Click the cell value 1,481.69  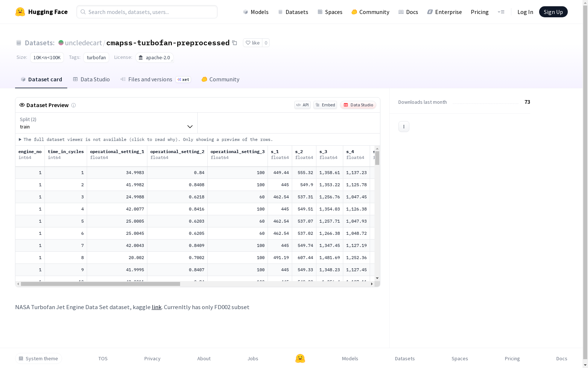click(x=330, y=258)
